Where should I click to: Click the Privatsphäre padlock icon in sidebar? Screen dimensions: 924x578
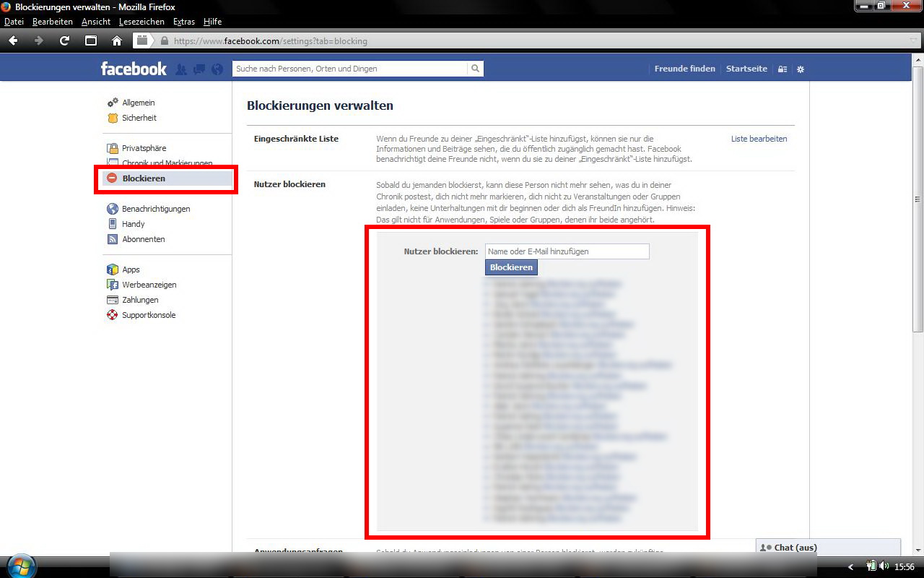click(113, 148)
